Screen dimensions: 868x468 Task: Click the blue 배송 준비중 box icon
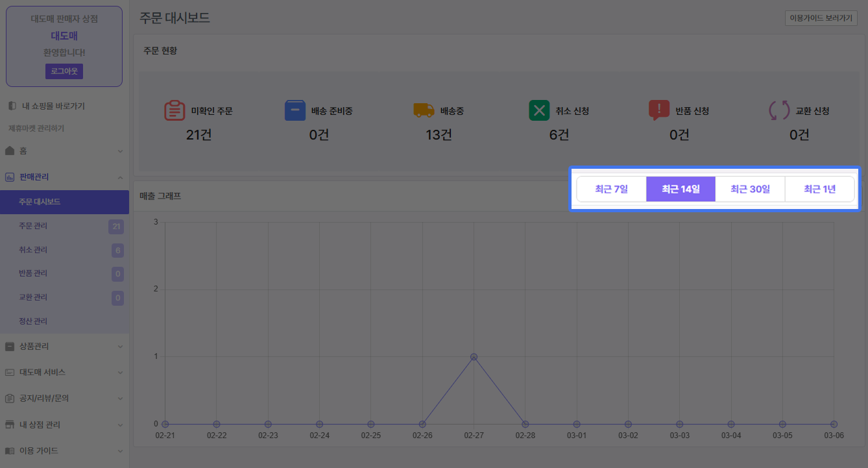pos(295,110)
